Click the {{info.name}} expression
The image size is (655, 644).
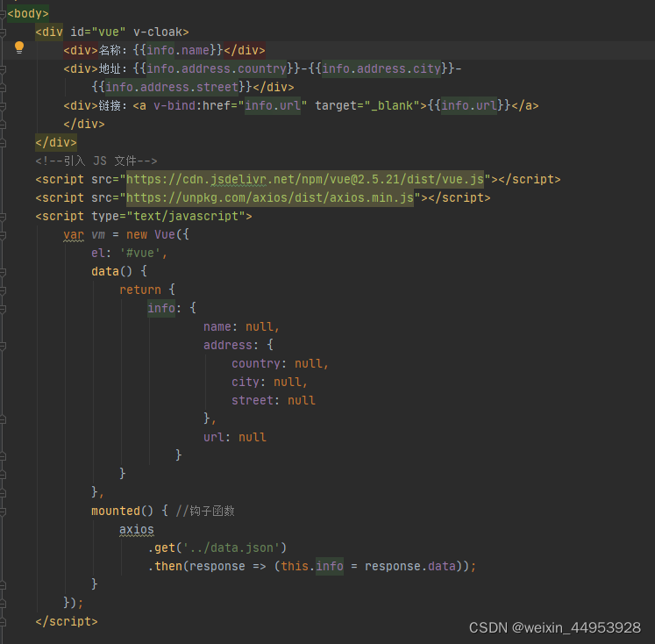click(x=178, y=51)
